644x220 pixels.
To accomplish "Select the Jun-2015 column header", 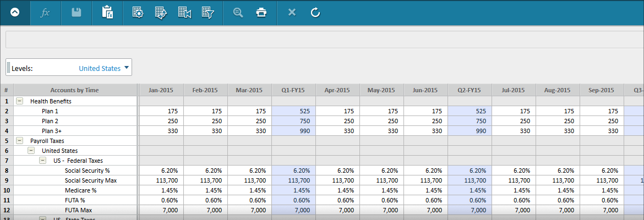I will (425, 90).
